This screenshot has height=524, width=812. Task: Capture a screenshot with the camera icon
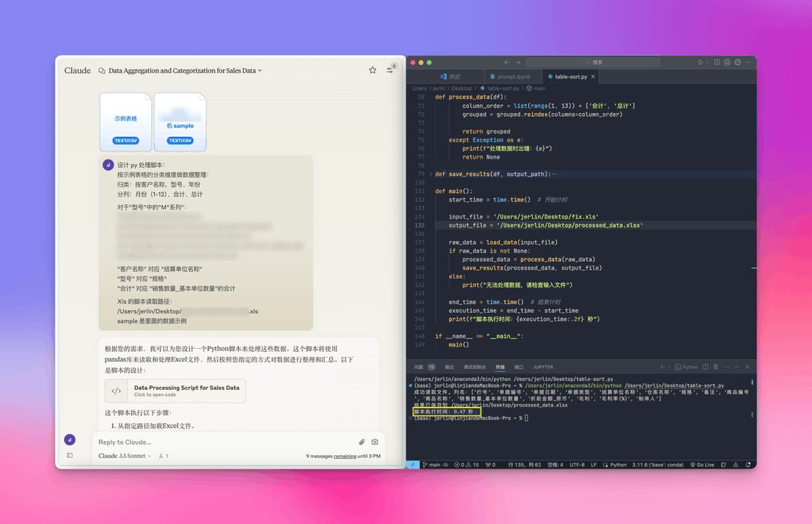(375, 442)
